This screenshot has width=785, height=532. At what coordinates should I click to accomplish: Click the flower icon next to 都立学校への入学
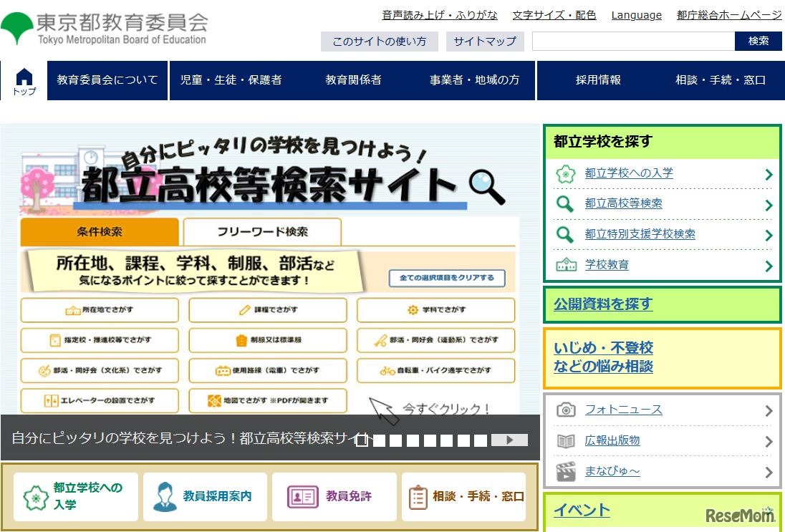[567, 173]
